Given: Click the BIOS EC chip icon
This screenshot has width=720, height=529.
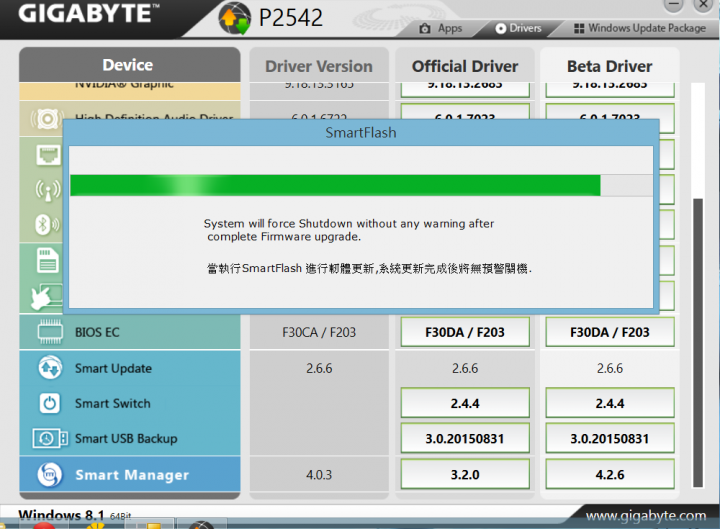Looking at the screenshot, I should tap(50, 332).
